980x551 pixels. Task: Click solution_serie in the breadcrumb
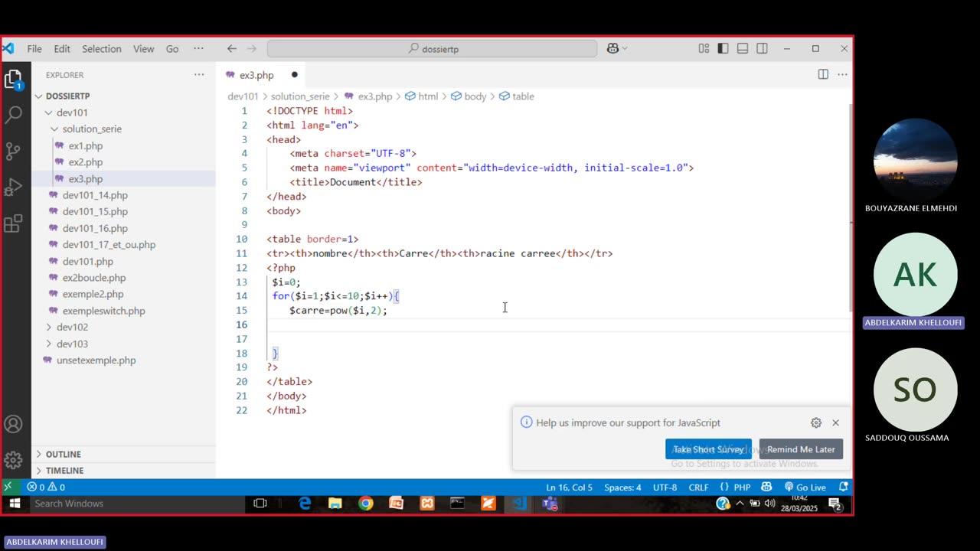pyautogui.click(x=299, y=96)
